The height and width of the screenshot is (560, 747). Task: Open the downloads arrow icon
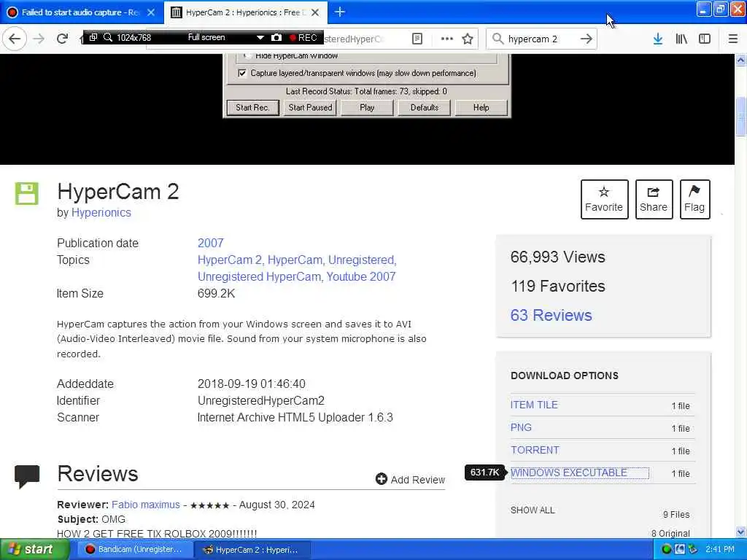click(x=658, y=39)
